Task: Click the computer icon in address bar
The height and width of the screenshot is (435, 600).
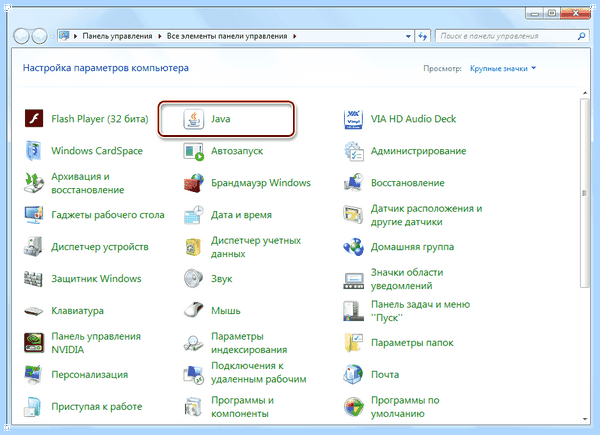Action: [x=64, y=36]
